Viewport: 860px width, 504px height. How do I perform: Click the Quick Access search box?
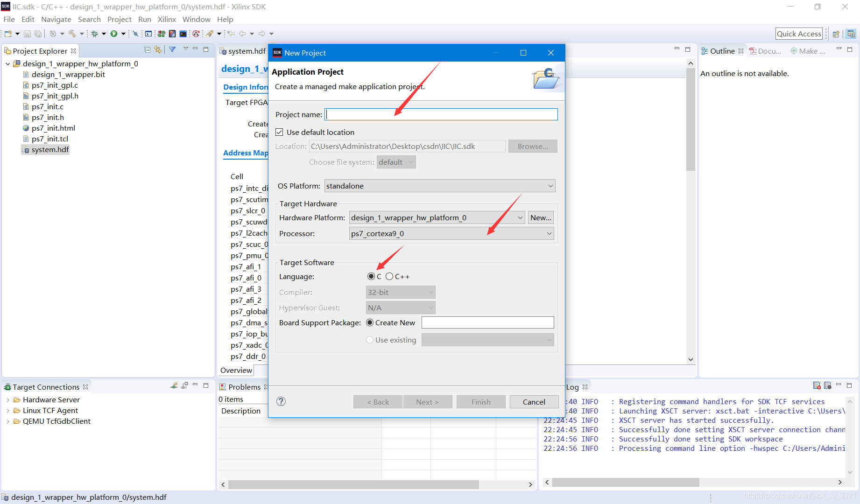799,34
